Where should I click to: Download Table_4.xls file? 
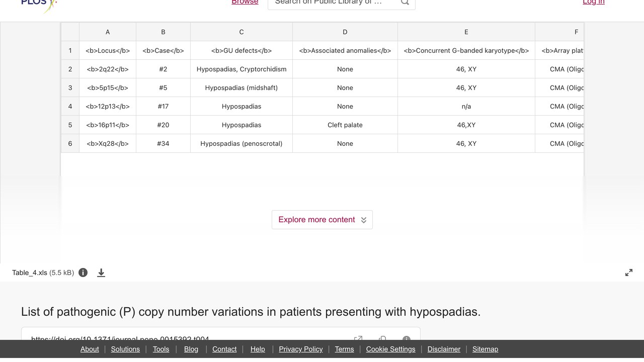[x=101, y=273]
